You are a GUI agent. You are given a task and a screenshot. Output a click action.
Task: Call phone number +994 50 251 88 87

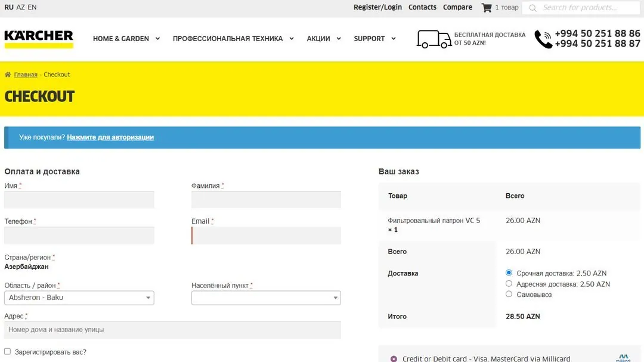597,44
